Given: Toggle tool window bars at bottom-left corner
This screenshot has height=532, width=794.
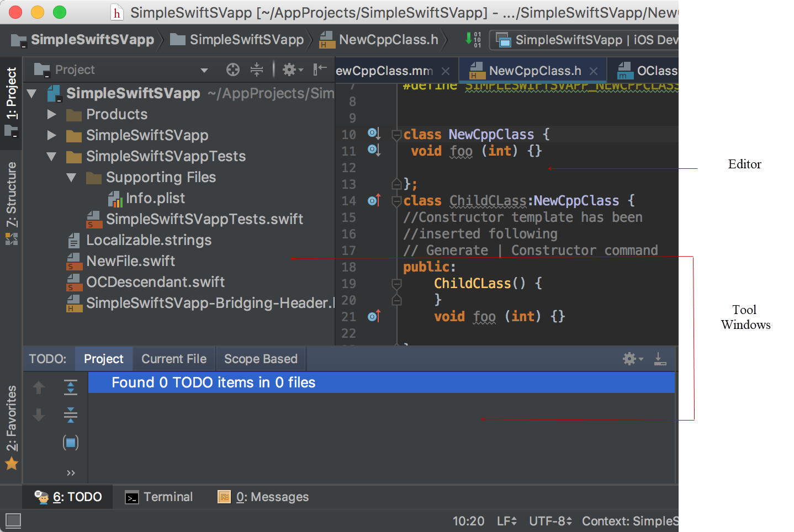Looking at the screenshot, I should tap(13, 520).
